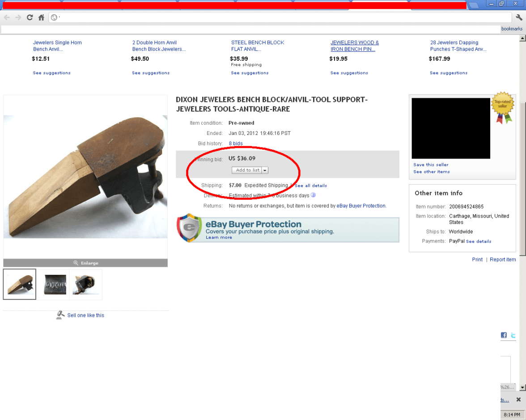Click the address bar
Screen dimensions: 526x420
tap(282, 17)
